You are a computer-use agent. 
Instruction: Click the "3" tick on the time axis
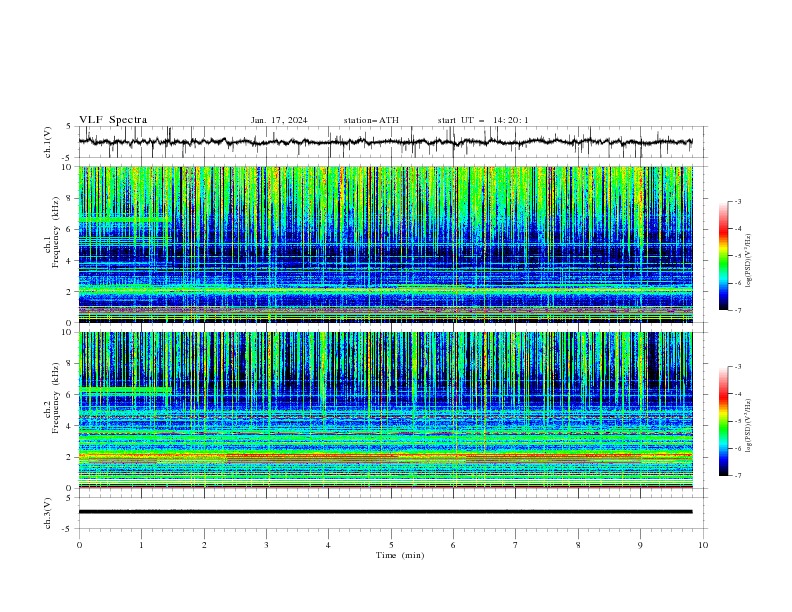(266, 545)
